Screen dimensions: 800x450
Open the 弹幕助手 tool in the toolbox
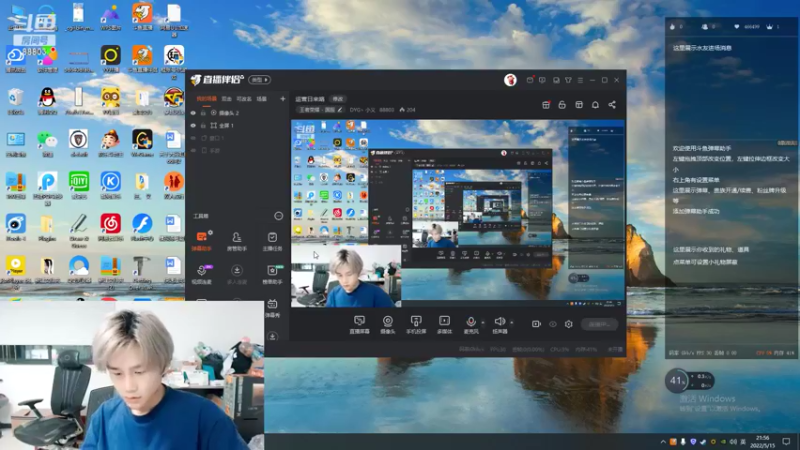point(202,241)
